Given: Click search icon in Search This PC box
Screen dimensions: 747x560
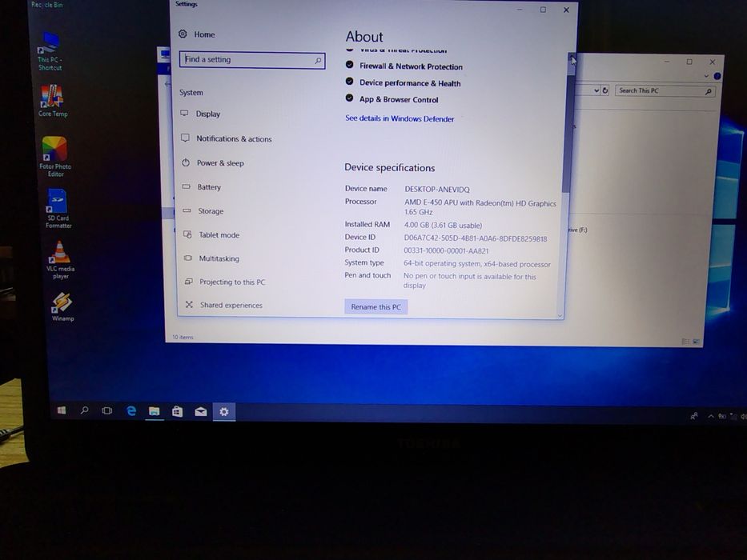Looking at the screenshot, I should click(x=709, y=91).
